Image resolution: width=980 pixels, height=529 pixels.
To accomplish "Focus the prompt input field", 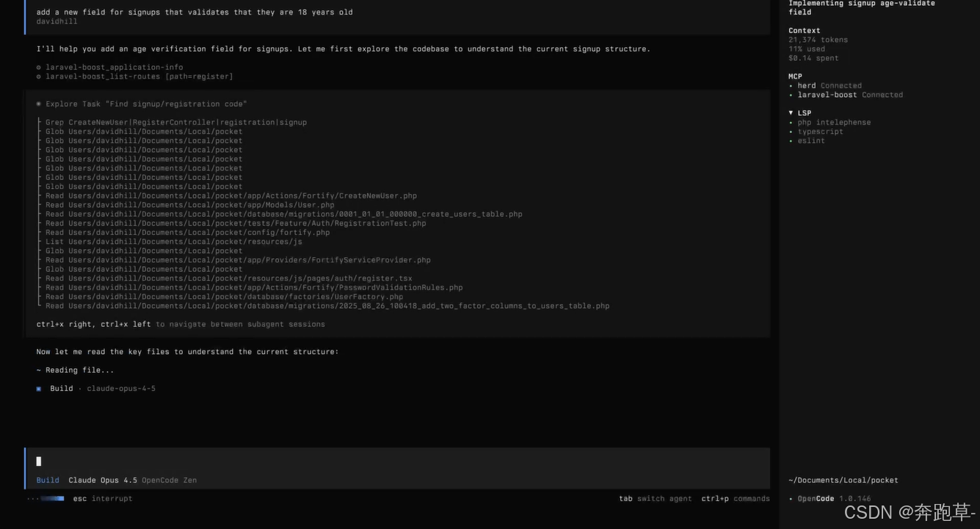I will point(396,461).
